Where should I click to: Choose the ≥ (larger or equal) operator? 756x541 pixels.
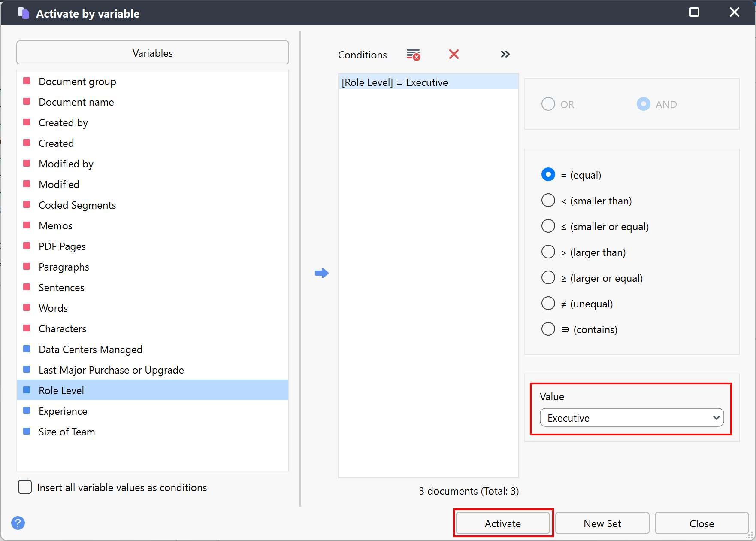click(548, 278)
